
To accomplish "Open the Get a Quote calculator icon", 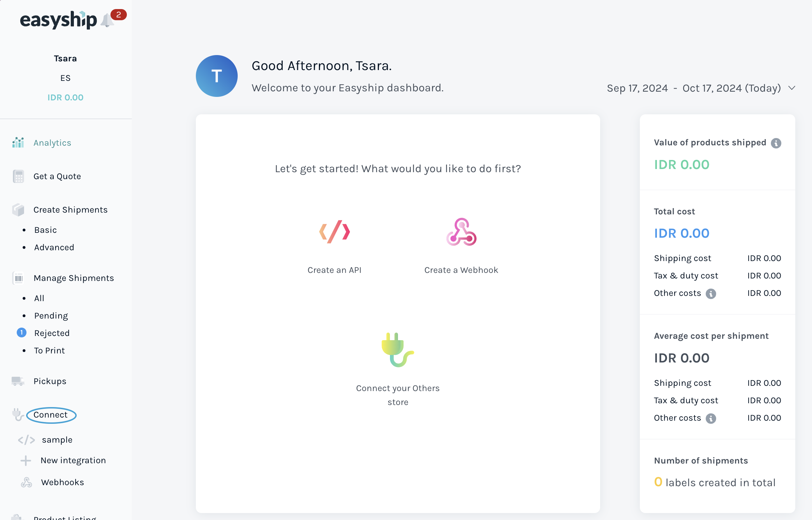I will click(18, 176).
